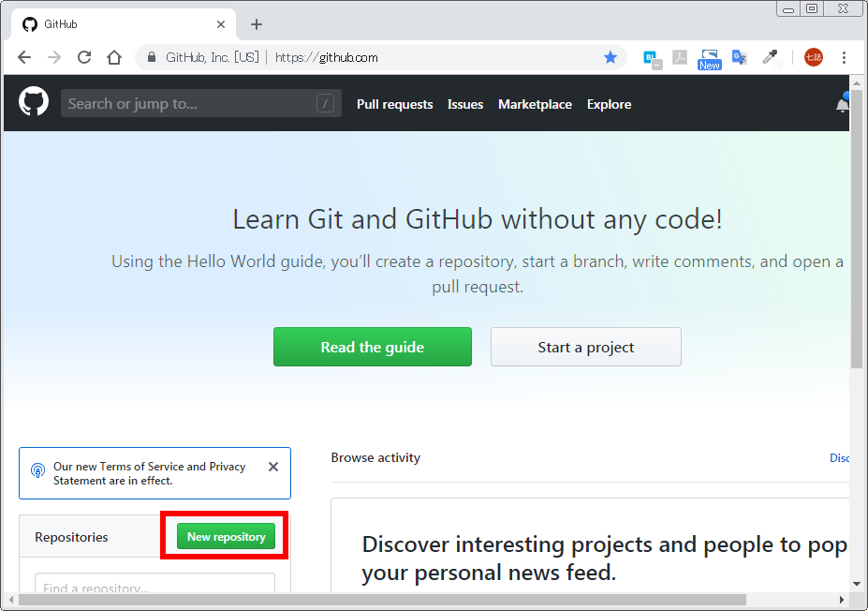This screenshot has width=868, height=611.
Task: Click the browser forward arrow
Action: coord(54,57)
